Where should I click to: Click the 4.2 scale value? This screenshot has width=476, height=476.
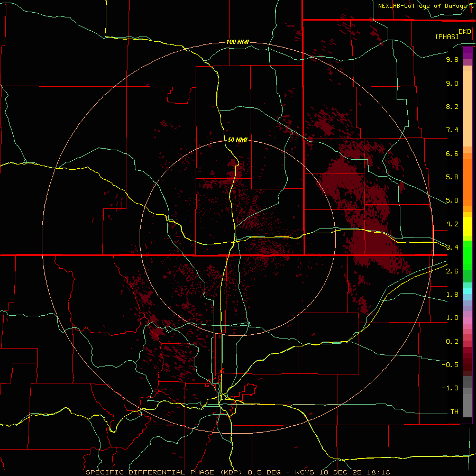tap(452, 224)
